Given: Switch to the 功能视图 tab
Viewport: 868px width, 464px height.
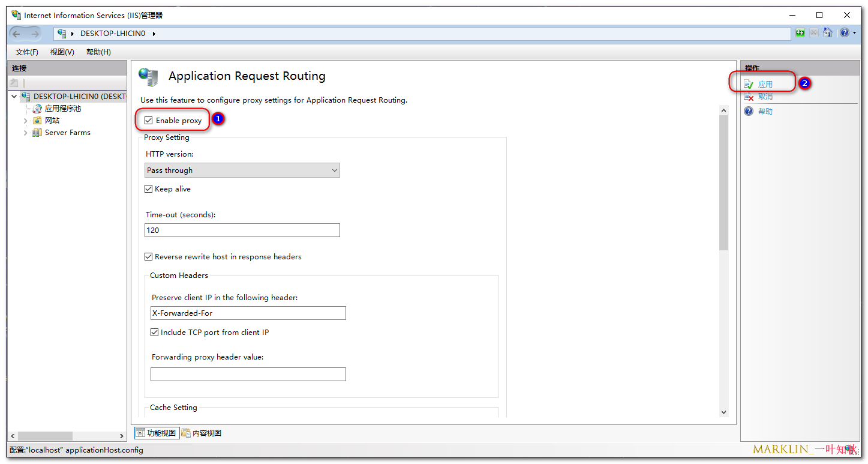Looking at the screenshot, I should 156,433.
